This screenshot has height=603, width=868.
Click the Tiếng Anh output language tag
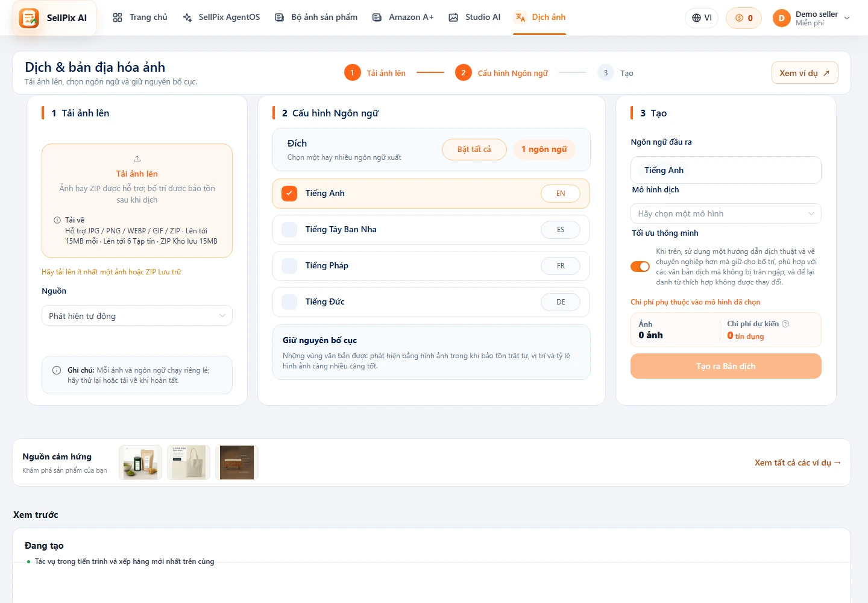tap(664, 170)
